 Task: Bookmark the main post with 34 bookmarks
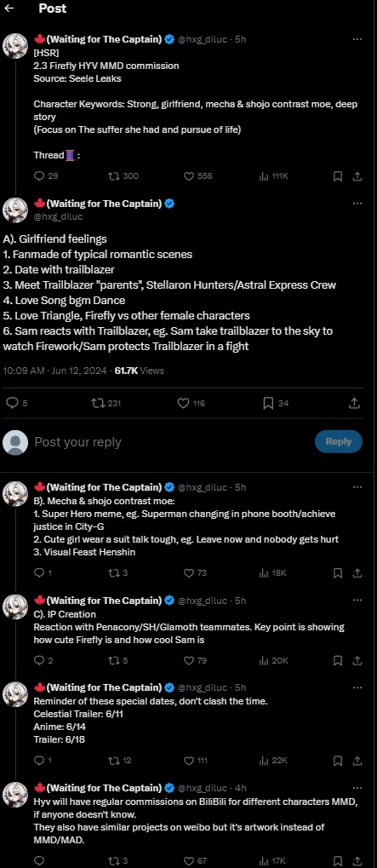click(275, 403)
